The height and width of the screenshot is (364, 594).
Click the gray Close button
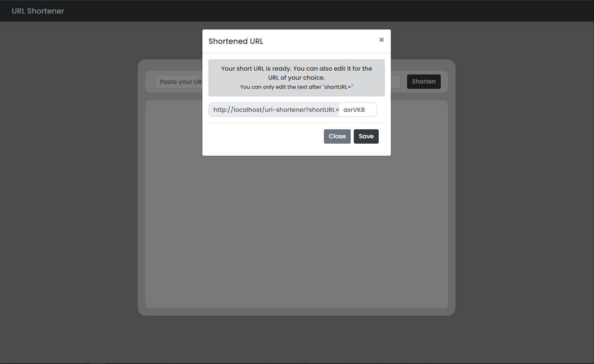point(337,136)
